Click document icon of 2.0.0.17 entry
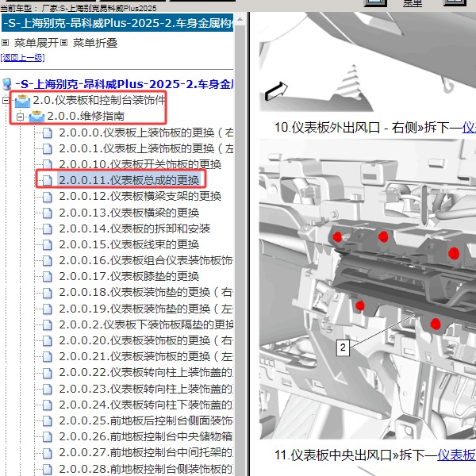This screenshot has width=476, height=476. tap(48, 276)
